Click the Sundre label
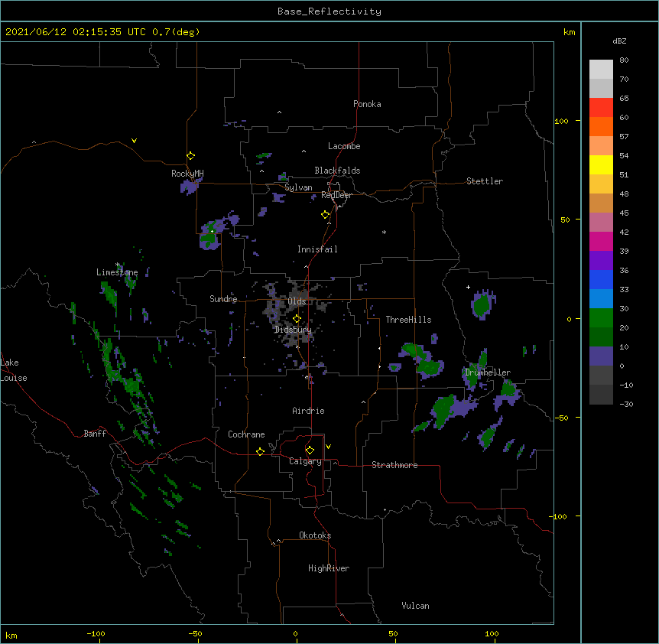 click(x=223, y=299)
